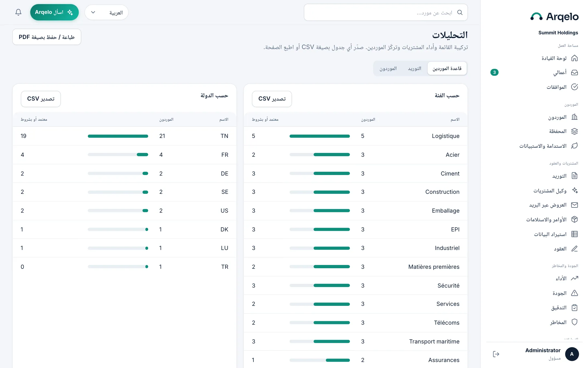Open the وكيل المشتريات sparkle icon

[574, 190]
